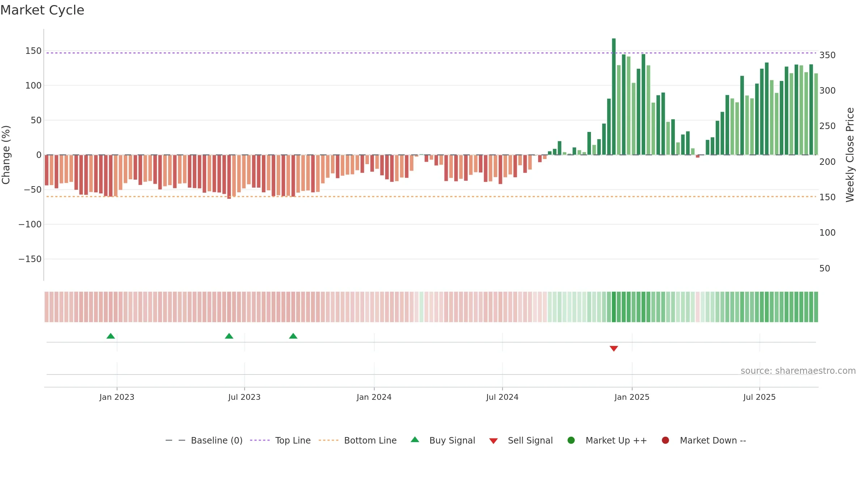Click the orange dotted Bottom Line on the chart
Viewport: 868px width, 488px height.
pyautogui.click(x=431, y=197)
